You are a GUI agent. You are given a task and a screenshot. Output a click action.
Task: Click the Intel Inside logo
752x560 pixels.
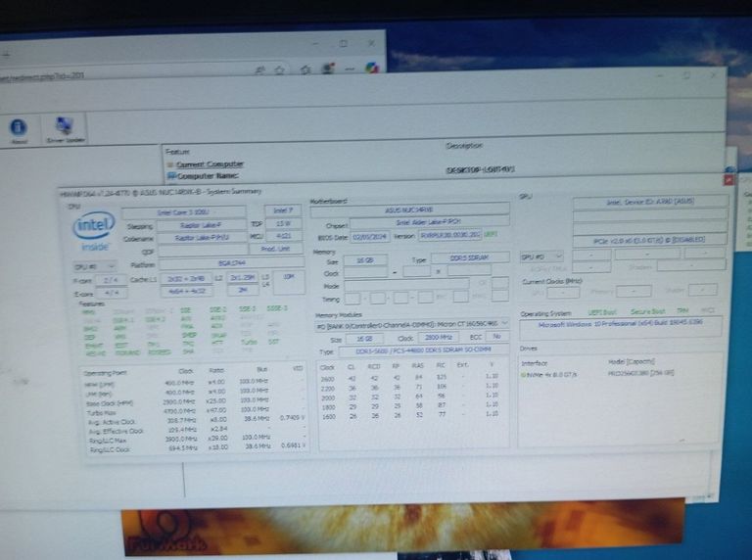tap(92, 231)
